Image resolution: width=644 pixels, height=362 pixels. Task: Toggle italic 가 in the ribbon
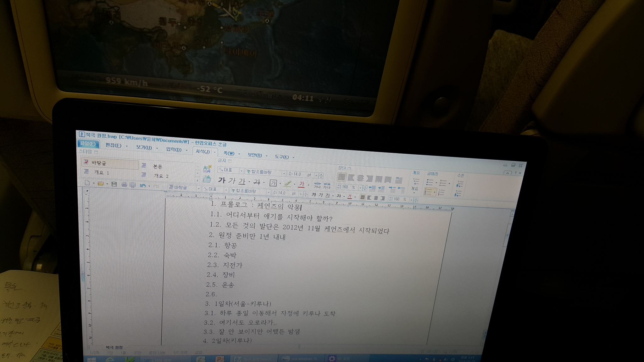pos(232,181)
